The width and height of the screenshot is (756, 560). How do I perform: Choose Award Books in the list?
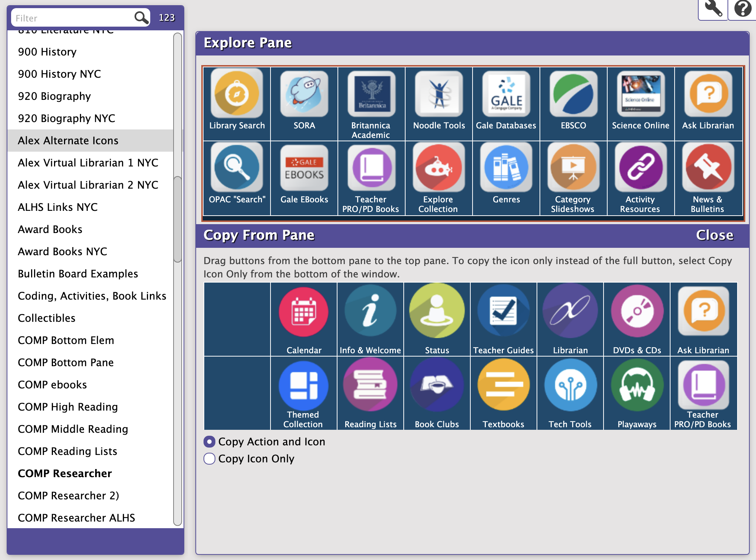90,229
